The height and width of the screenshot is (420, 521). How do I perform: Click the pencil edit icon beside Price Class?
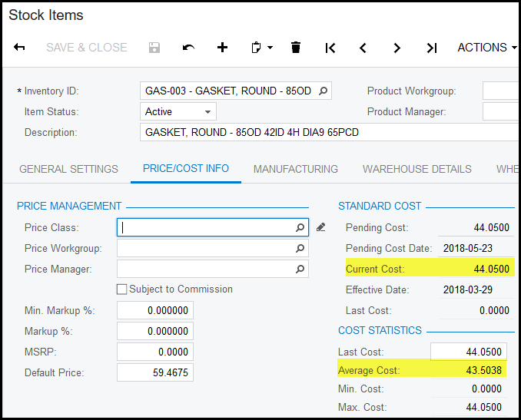[321, 227]
